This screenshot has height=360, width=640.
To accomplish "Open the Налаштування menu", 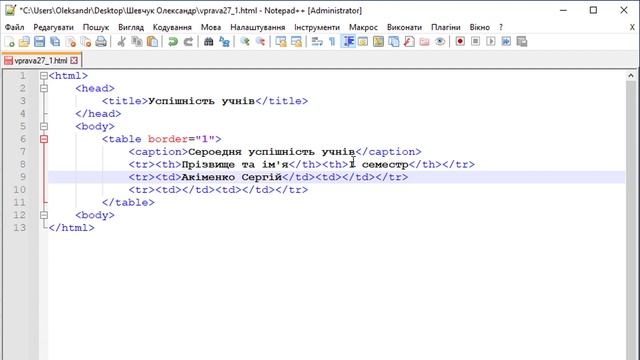I will 258,27.
